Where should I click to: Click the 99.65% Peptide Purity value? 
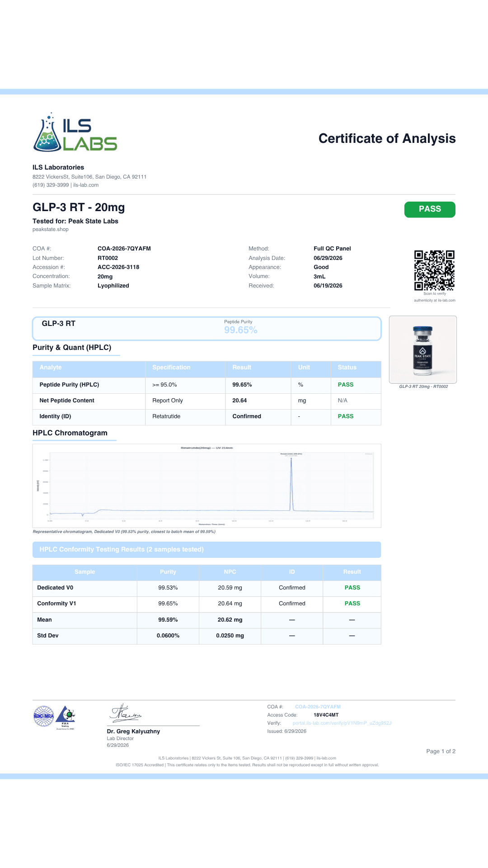pos(241,330)
